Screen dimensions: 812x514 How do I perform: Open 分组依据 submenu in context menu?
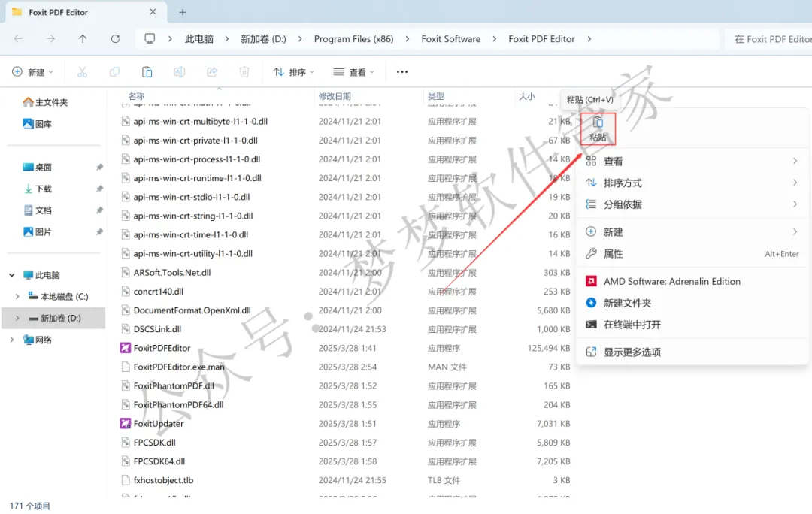[692, 205]
